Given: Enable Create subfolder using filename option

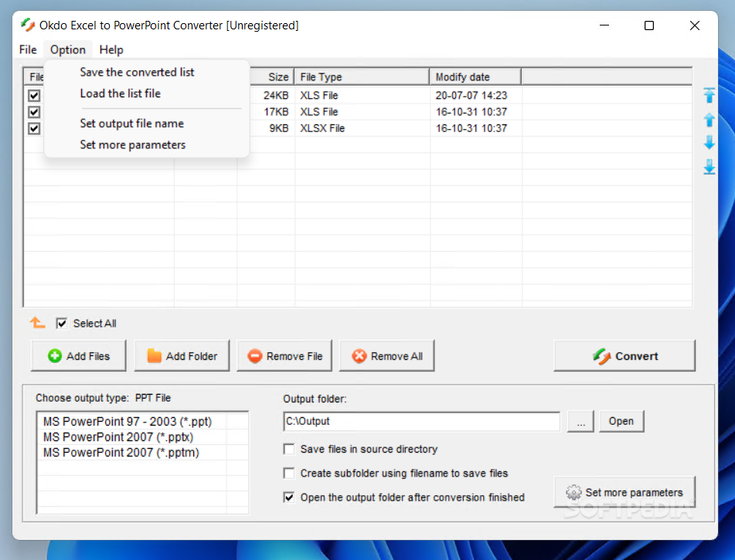Looking at the screenshot, I should point(289,473).
